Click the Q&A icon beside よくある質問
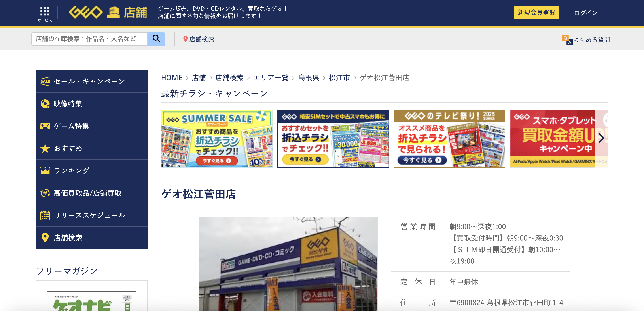The height and width of the screenshot is (311, 644). pos(567,40)
